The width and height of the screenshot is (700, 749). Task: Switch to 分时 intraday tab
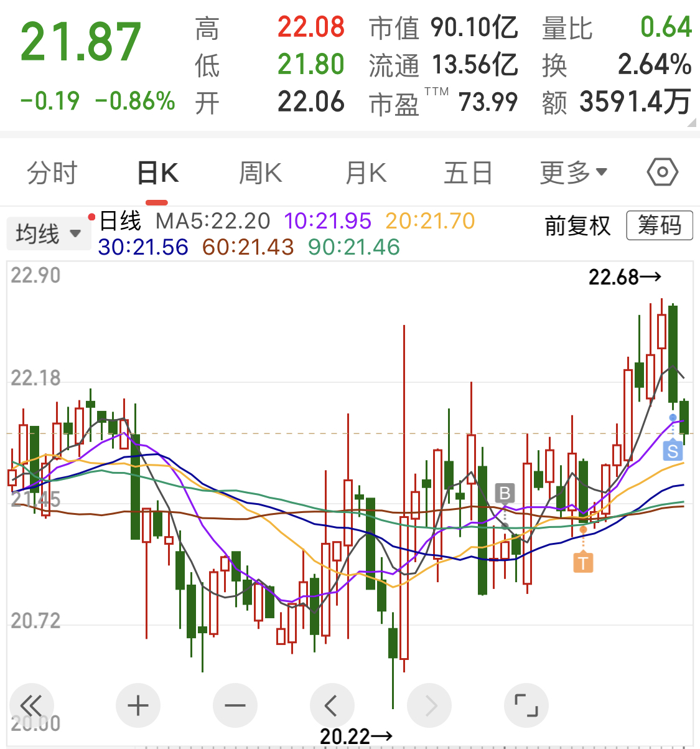point(52,172)
